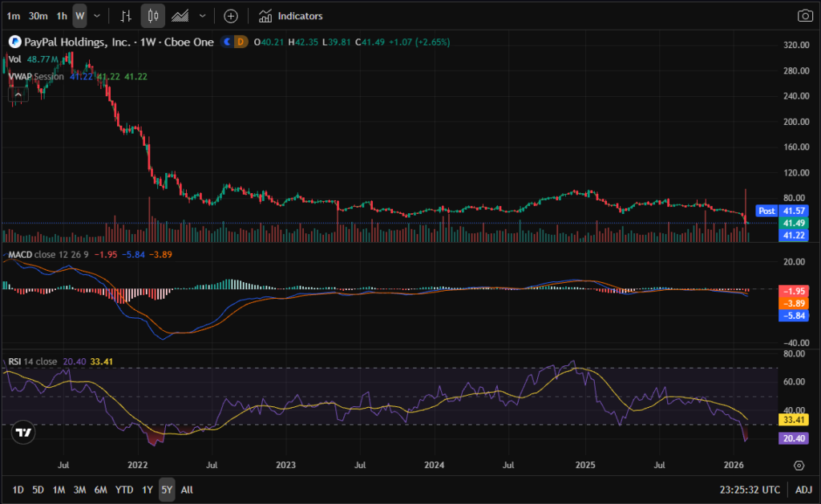Screen dimensions: 821x504
Task: Select the Bars chart style icon
Action: coord(126,16)
